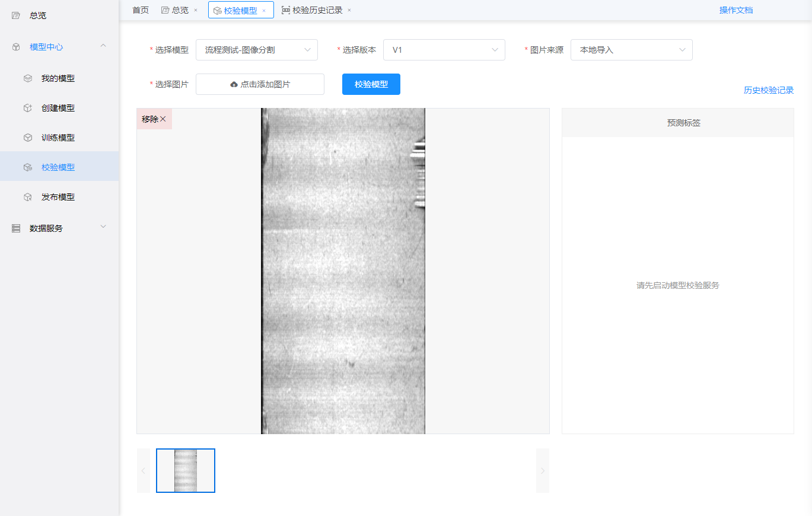Click the 数据服务 server icon
The image size is (812, 516).
[x=16, y=228]
